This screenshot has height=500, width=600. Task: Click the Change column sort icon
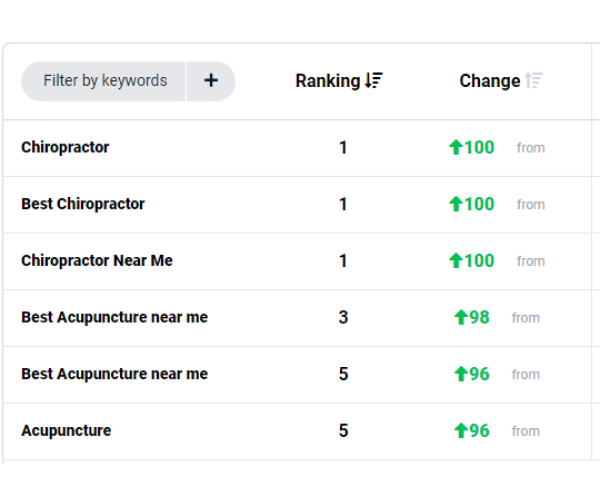click(x=534, y=81)
